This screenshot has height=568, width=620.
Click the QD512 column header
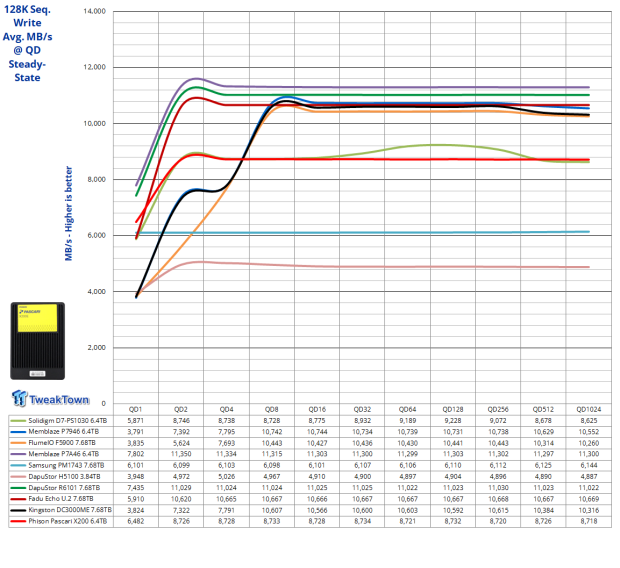(543, 409)
